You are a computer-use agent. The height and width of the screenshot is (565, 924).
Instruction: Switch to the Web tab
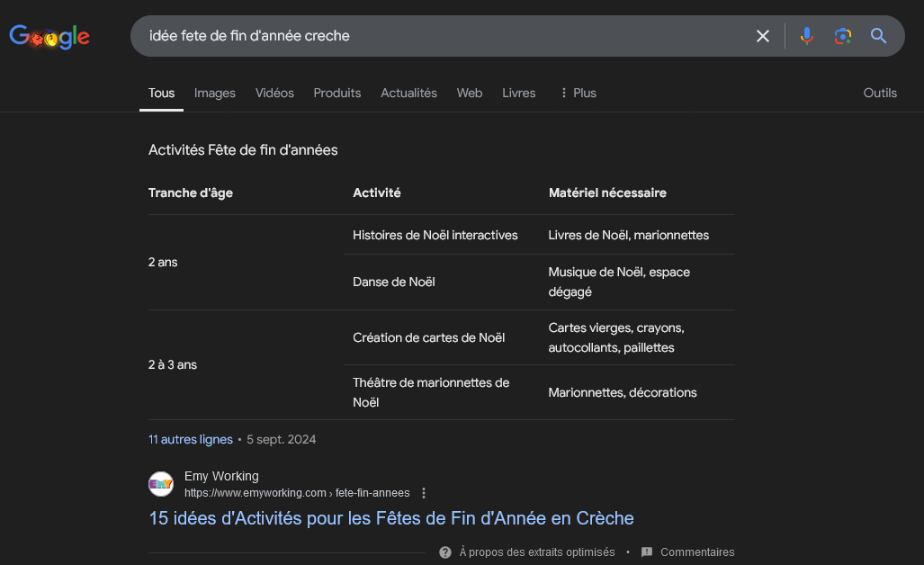[x=470, y=93]
